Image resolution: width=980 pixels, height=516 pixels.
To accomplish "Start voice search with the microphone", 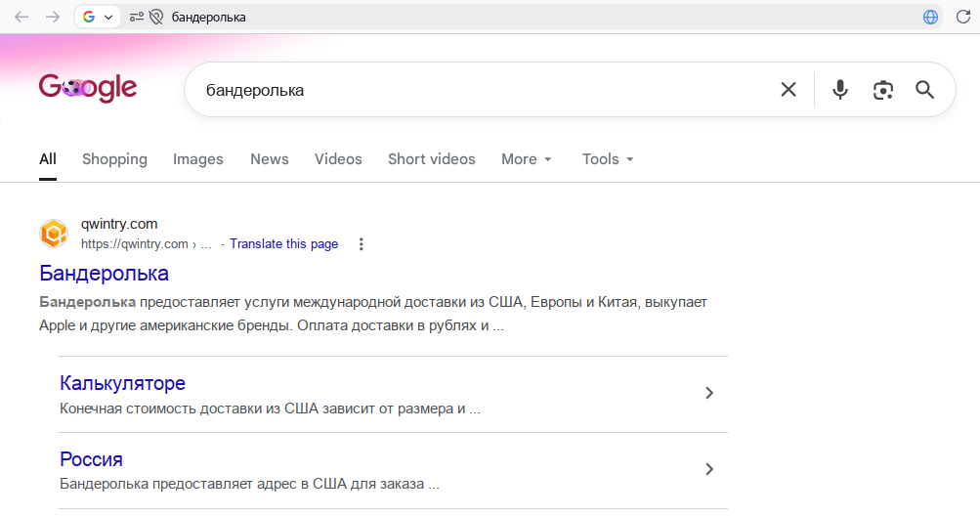I will point(840,90).
